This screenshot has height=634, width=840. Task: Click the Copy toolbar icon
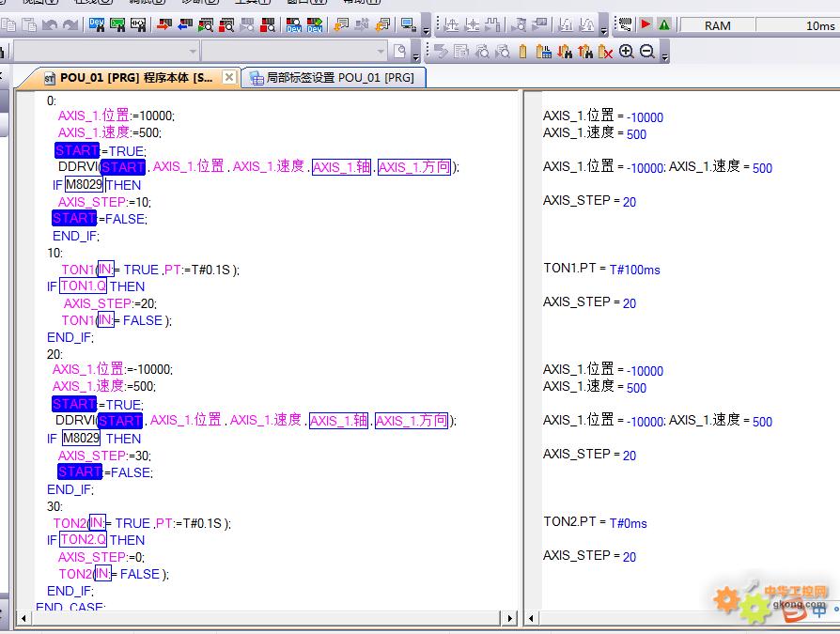(x=8, y=24)
